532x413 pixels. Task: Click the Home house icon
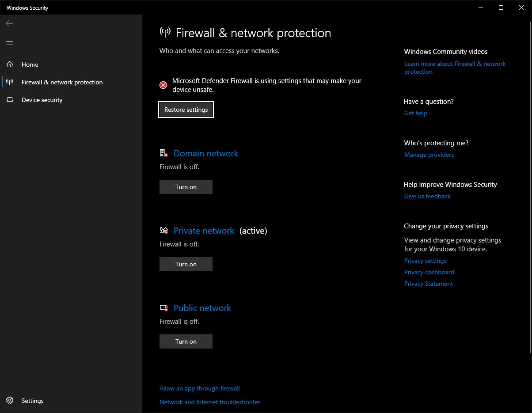click(10, 64)
